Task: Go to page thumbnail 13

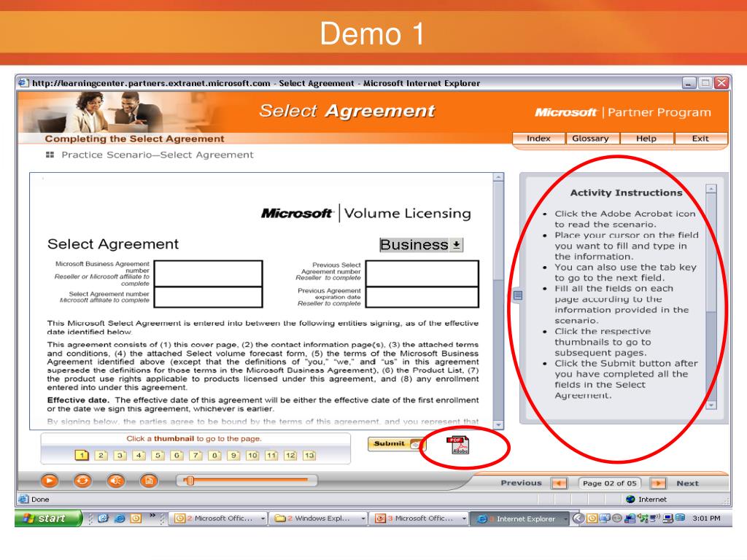Action: click(x=309, y=455)
